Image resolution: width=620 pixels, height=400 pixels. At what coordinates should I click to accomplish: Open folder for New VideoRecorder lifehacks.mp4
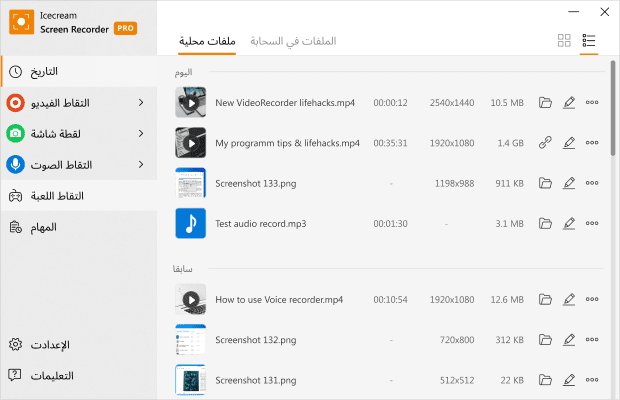pyautogui.click(x=545, y=102)
